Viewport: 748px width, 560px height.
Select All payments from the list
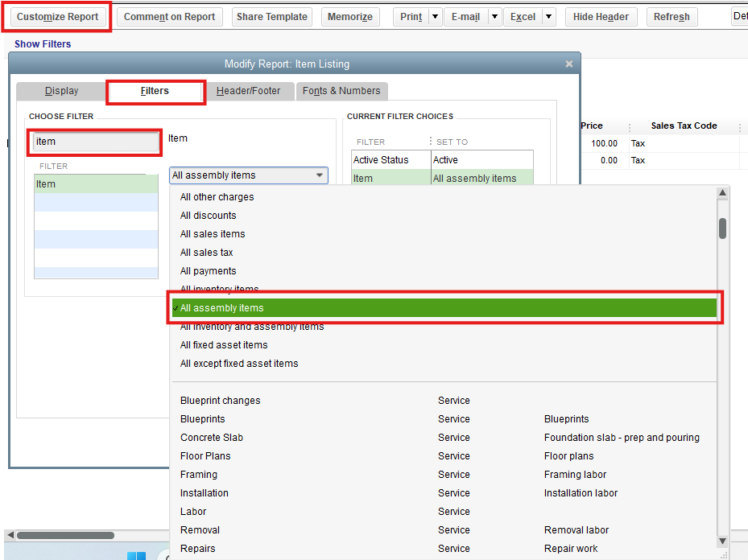(x=209, y=271)
